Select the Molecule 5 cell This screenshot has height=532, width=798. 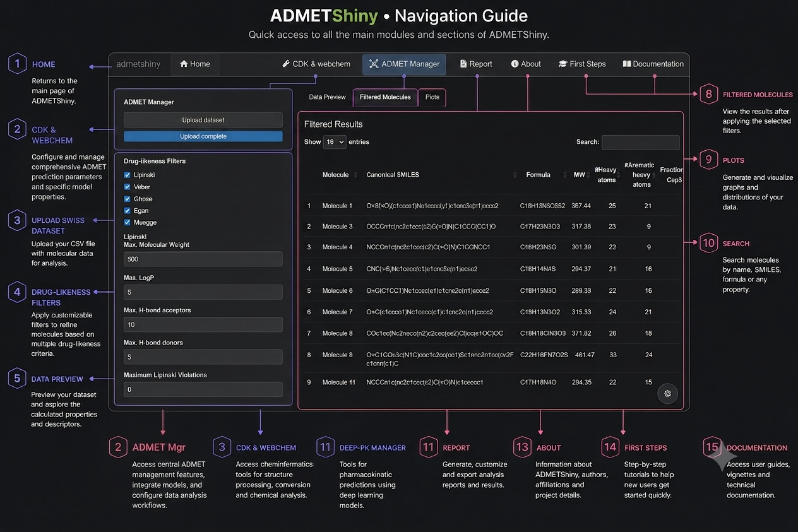click(x=337, y=269)
